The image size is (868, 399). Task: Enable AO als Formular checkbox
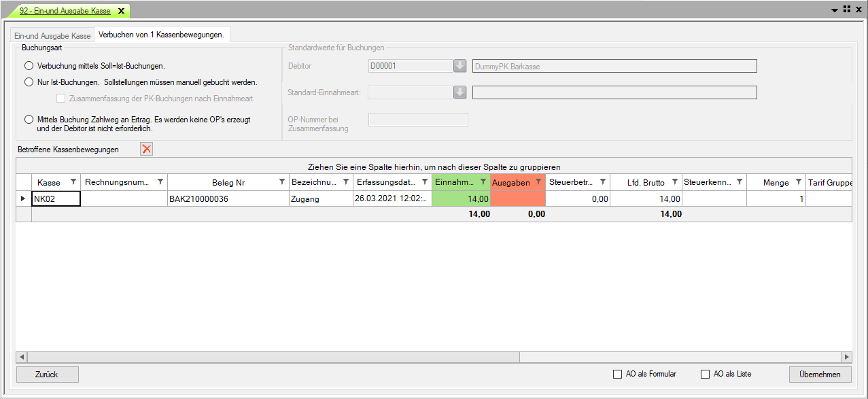[x=617, y=374]
